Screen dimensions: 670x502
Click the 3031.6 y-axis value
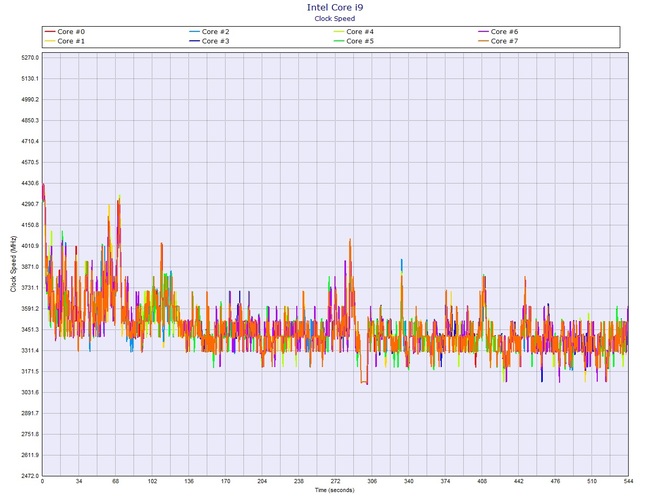pos(30,393)
